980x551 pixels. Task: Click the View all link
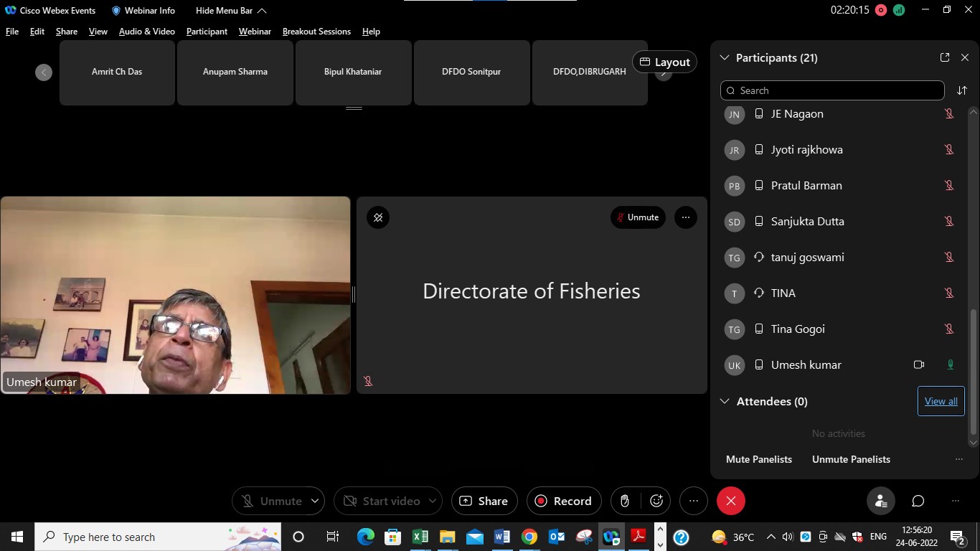[941, 401]
